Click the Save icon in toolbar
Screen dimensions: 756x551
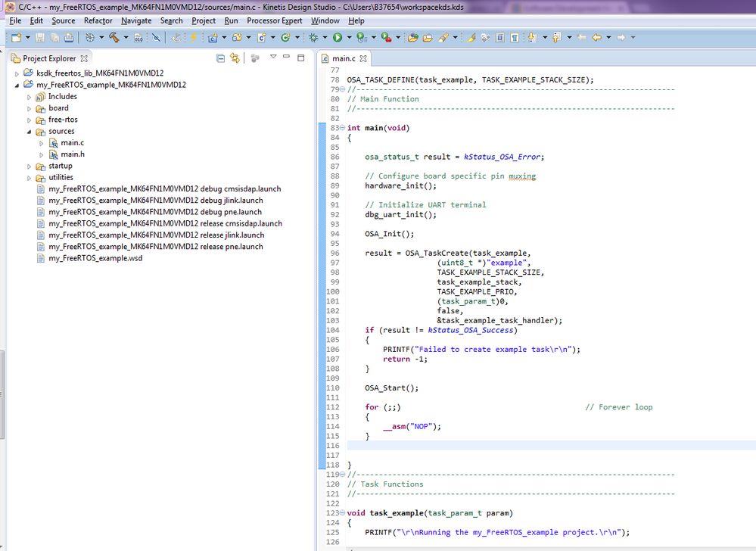point(41,37)
